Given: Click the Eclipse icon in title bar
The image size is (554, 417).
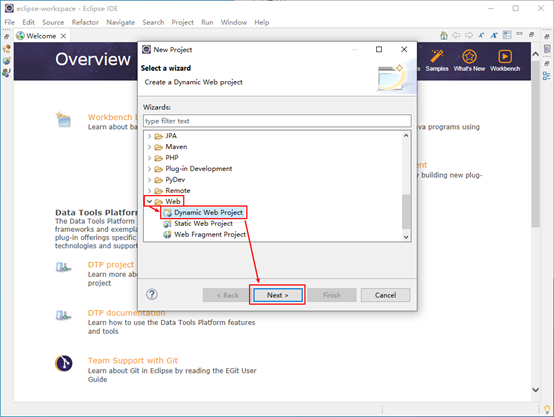Looking at the screenshot, I should pyautogui.click(x=9, y=8).
